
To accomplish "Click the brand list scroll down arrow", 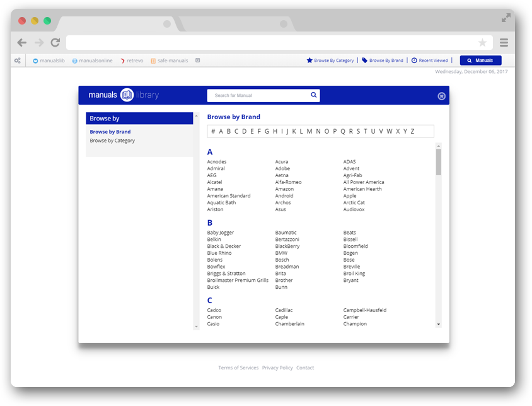I will click(x=438, y=324).
